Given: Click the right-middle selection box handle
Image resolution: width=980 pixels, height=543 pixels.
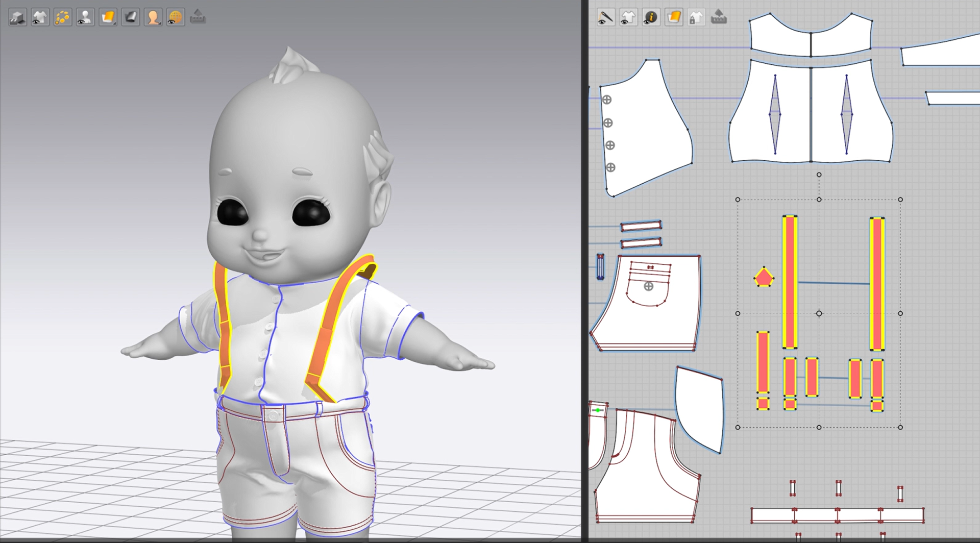Looking at the screenshot, I should [900, 313].
